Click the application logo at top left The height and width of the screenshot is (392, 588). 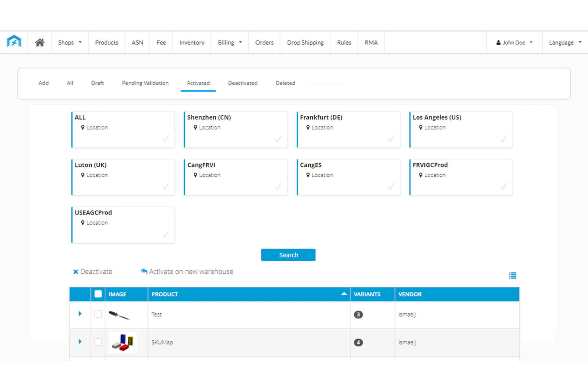click(14, 41)
